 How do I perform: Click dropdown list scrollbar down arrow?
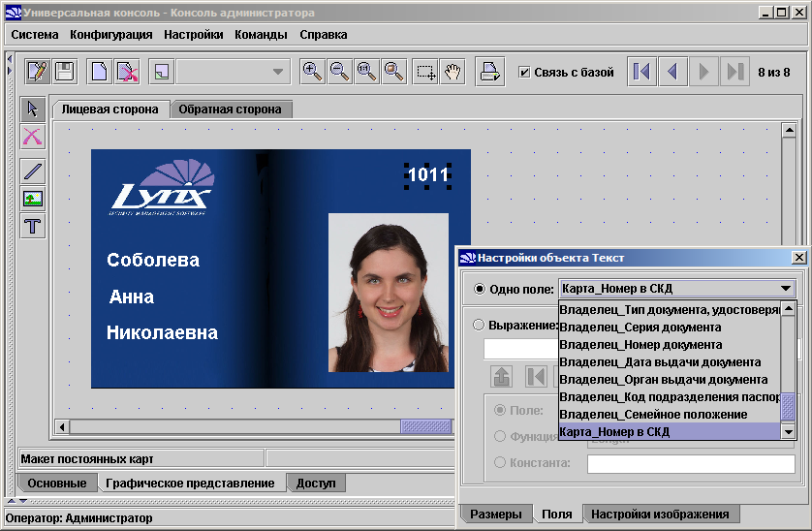pyautogui.click(x=788, y=431)
